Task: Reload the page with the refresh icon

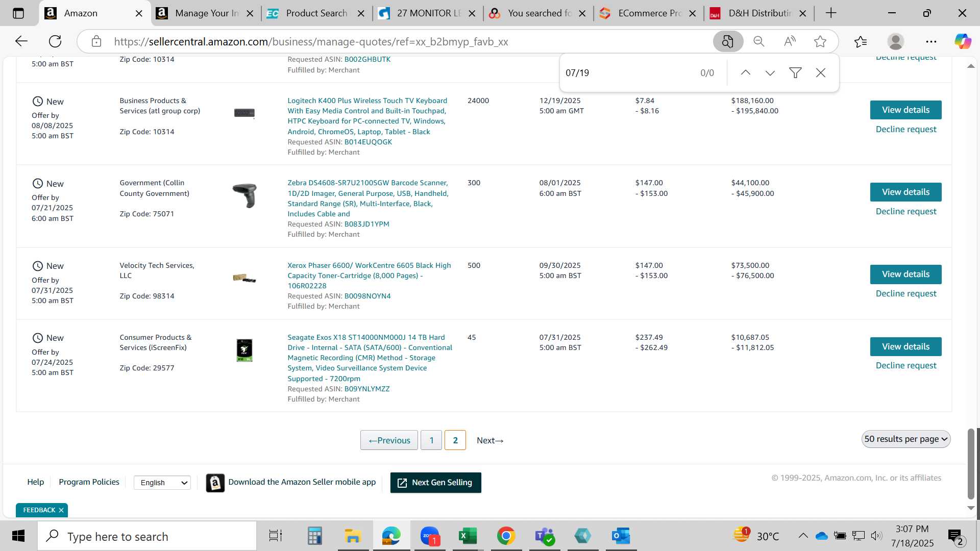Action: [x=55, y=41]
